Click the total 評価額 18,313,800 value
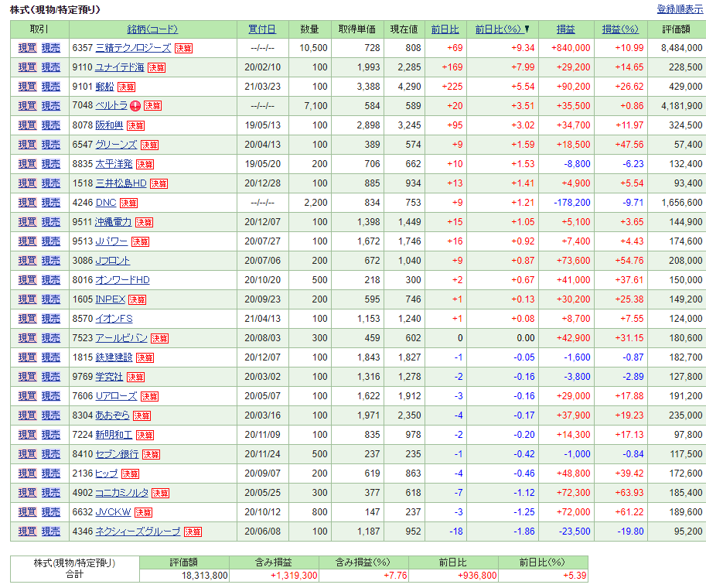The height and width of the screenshot is (588, 706). coord(205,576)
